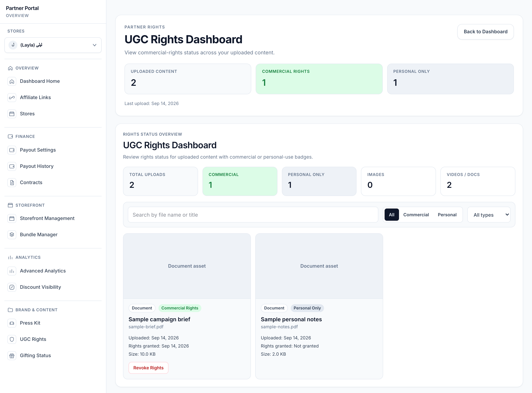Viewport: 532px width, 393px height.
Task: Click the Overview section home icon
Action: [10, 68]
